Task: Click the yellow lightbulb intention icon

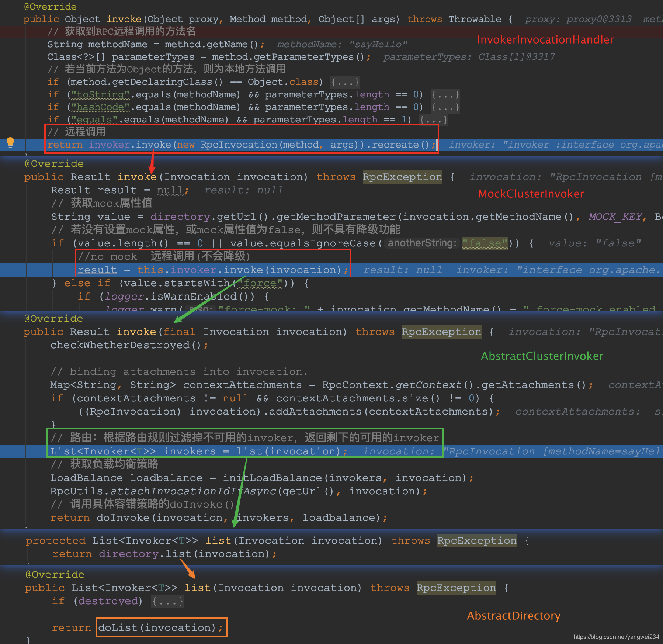Action: (10, 142)
